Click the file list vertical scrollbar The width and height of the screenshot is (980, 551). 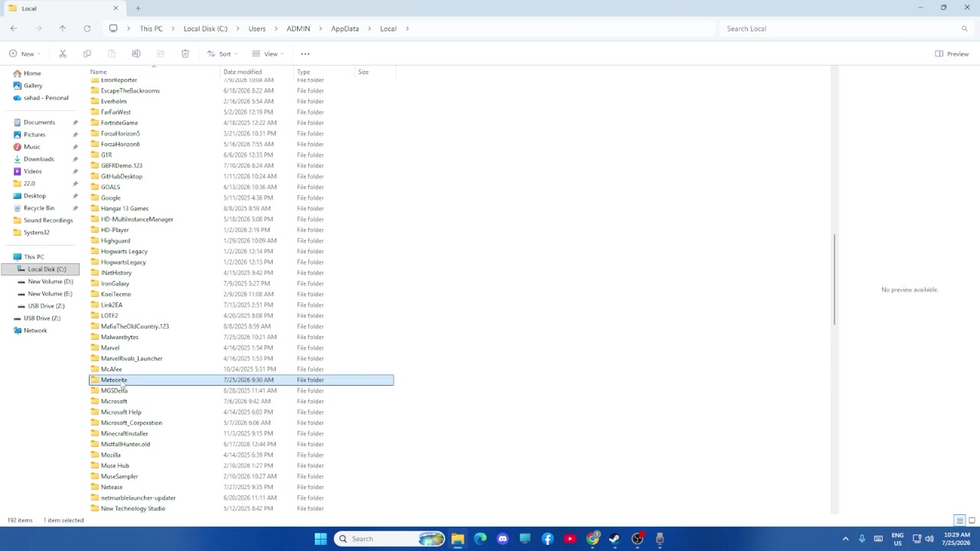(x=834, y=279)
